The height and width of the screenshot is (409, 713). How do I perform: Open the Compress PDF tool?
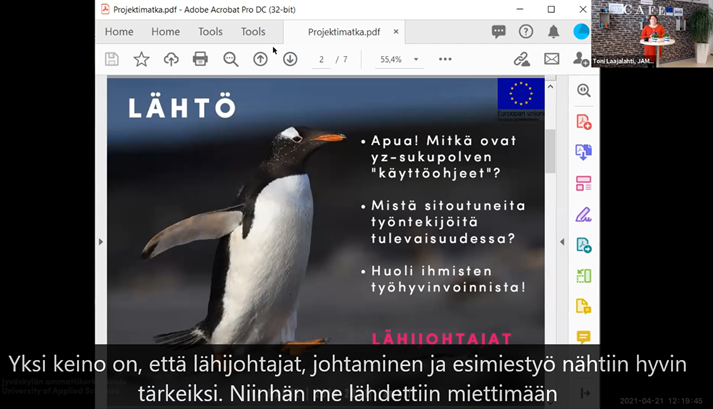(583, 276)
